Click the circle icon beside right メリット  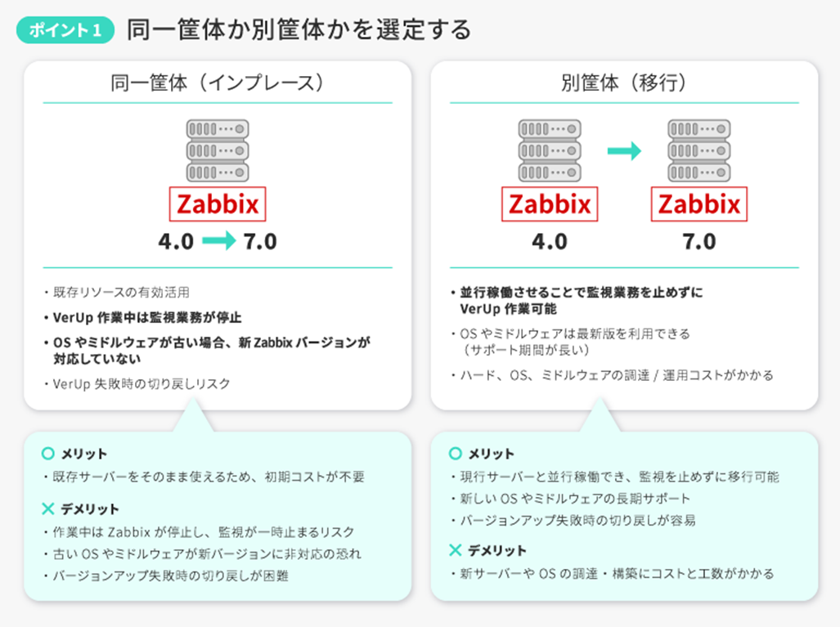click(x=455, y=454)
